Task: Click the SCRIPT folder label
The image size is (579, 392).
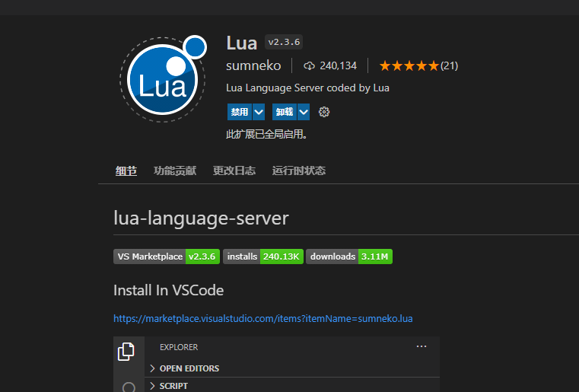Action: tap(173, 386)
